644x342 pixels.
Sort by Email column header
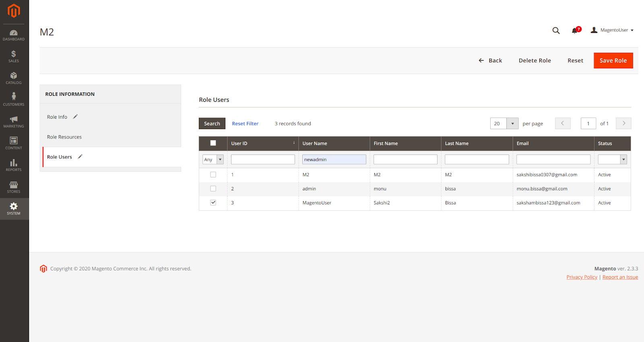pos(553,143)
